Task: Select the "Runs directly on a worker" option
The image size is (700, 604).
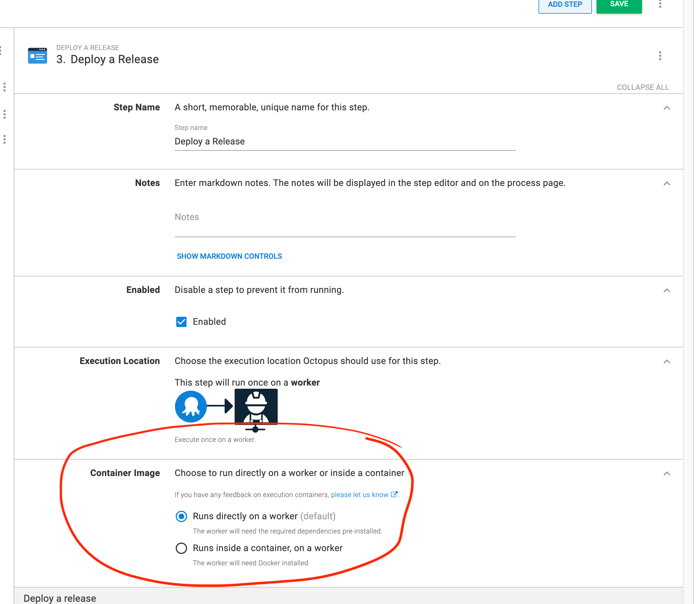Action: click(x=181, y=516)
